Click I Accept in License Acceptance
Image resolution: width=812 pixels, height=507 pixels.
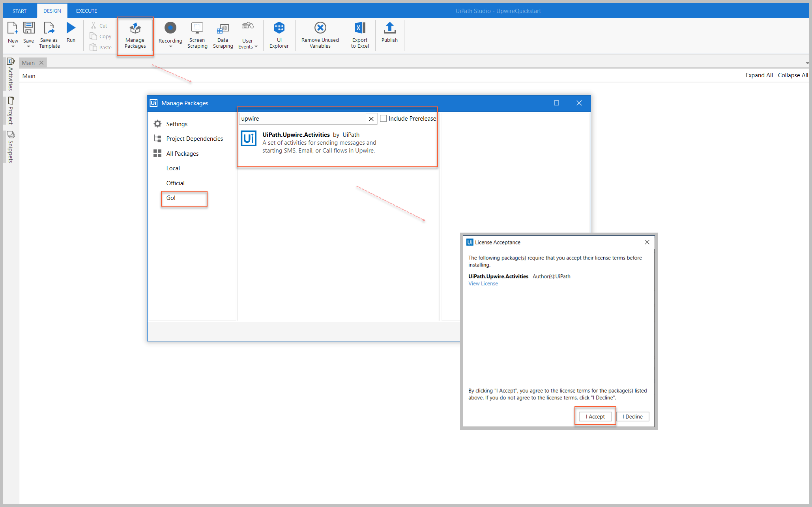point(595,416)
